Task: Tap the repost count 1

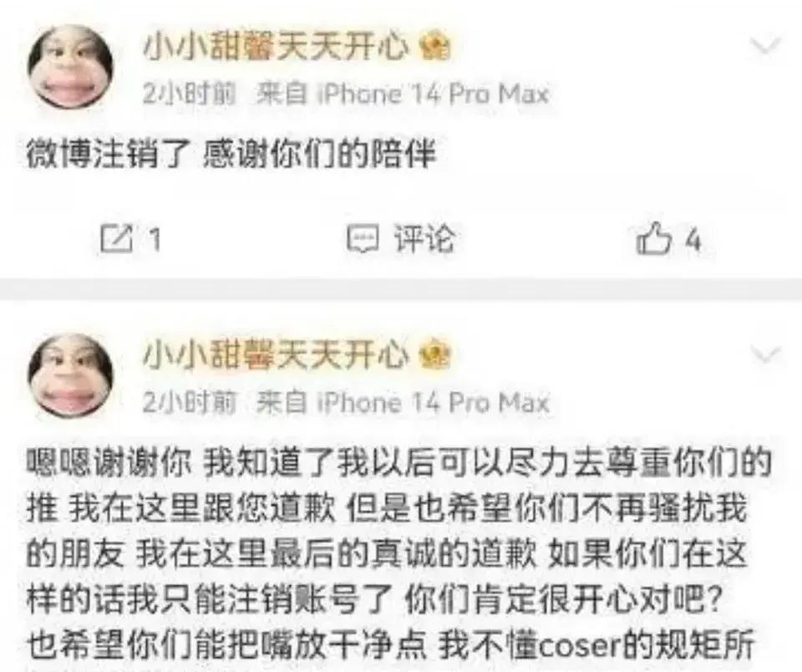Action: pyautogui.click(x=155, y=240)
